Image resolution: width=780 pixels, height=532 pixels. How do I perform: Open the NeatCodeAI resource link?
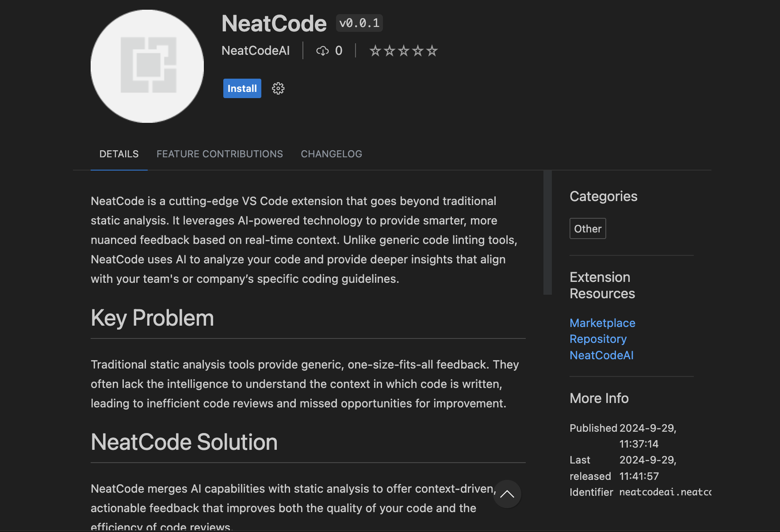601,355
